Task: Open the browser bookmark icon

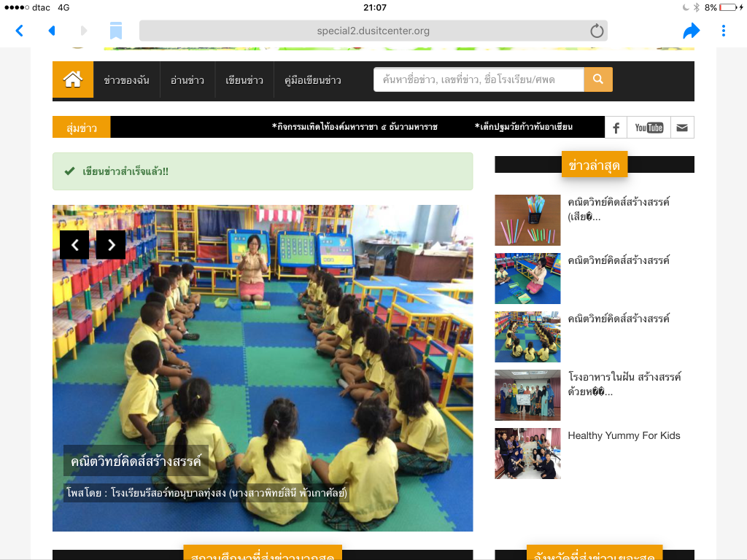Action: [x=116, y=31]
